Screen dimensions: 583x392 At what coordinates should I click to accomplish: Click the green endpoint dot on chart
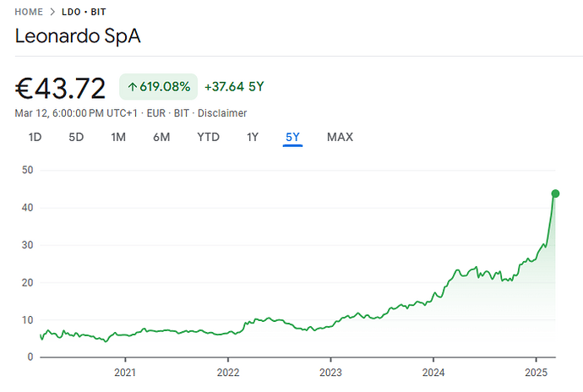tap(555, 193)
